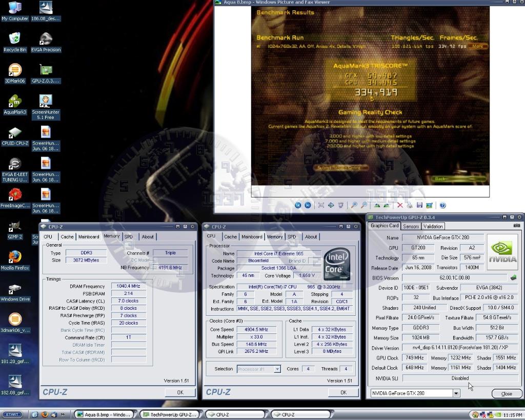The height and width of the screenshot is (420, 525).
Task: Open the GPU-Z graphics card selector dropdown
Action: [456, 393]
